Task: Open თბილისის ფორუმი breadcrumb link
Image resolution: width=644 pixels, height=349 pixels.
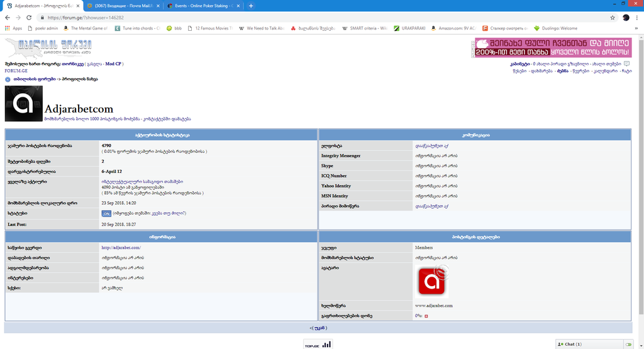Action: tap(35, 79)
